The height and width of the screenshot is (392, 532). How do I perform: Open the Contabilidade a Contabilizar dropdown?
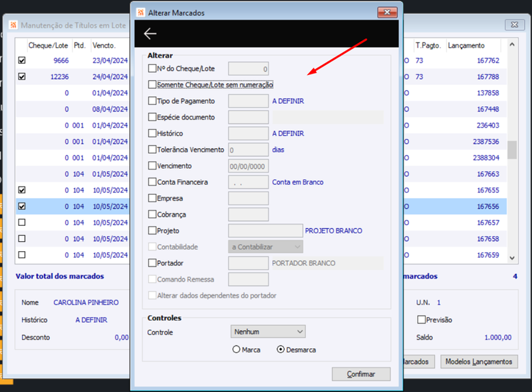(x=265, y=247)
